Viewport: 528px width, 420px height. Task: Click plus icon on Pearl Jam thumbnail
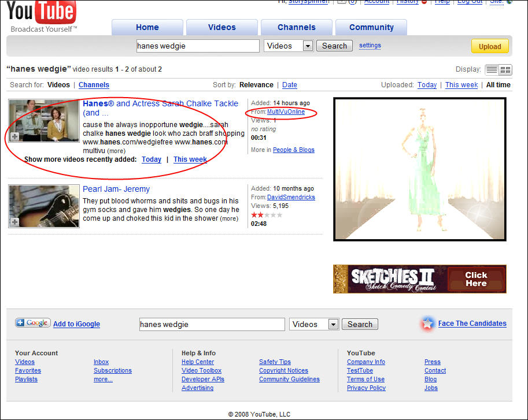click(x=14, y=222)
